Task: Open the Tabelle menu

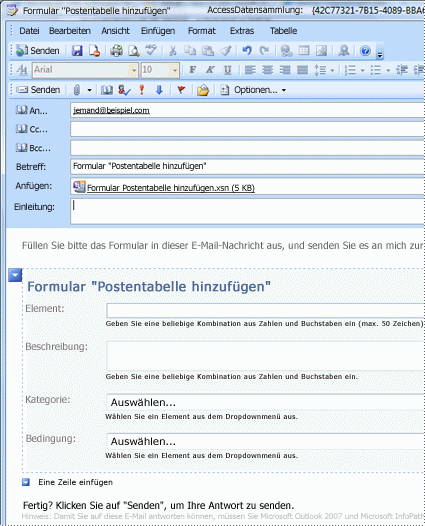Action: pos(283,31)
